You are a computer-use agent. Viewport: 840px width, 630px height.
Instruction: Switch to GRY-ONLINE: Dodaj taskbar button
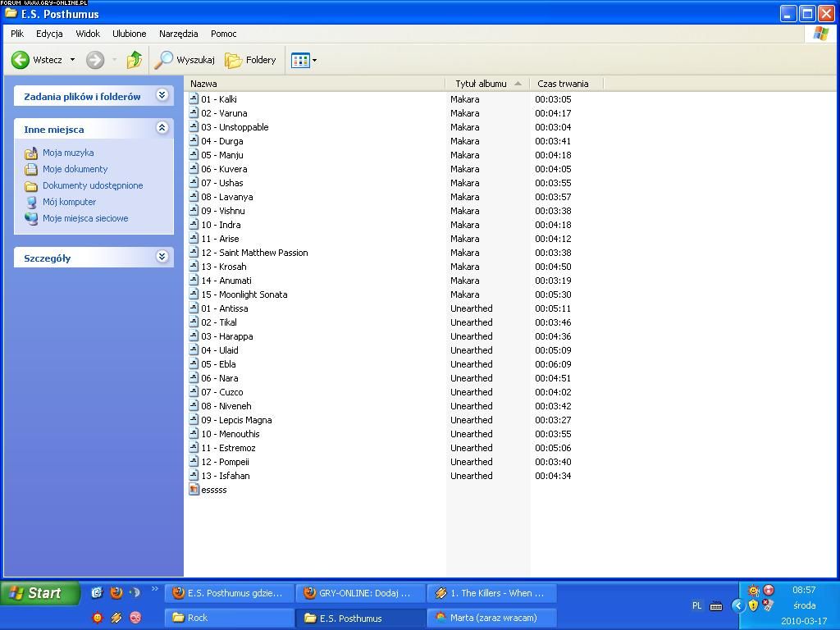click(x=361, y=593)
